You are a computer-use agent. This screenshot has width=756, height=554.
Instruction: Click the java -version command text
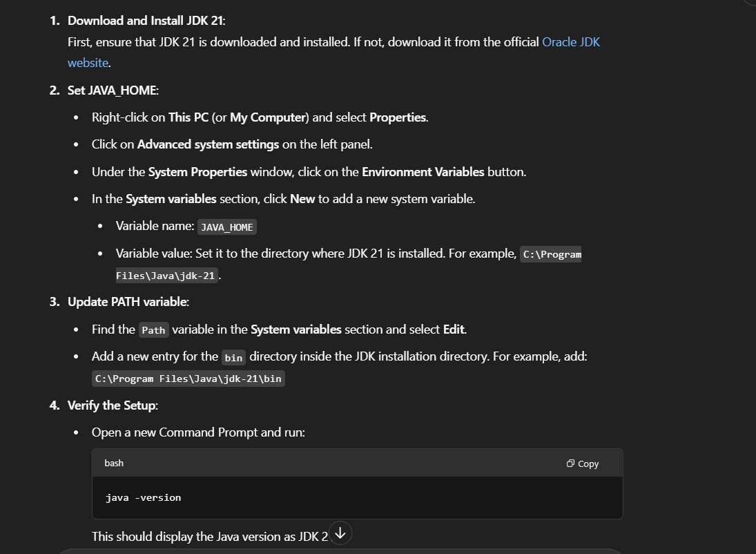[143, 497]
